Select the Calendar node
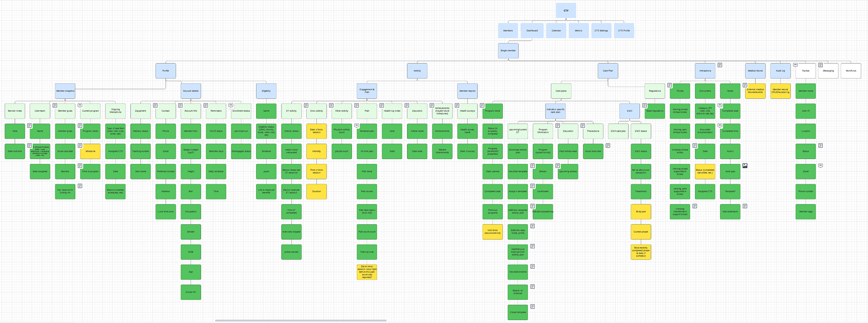Screen dimensions: 868x323 [556, 31]
